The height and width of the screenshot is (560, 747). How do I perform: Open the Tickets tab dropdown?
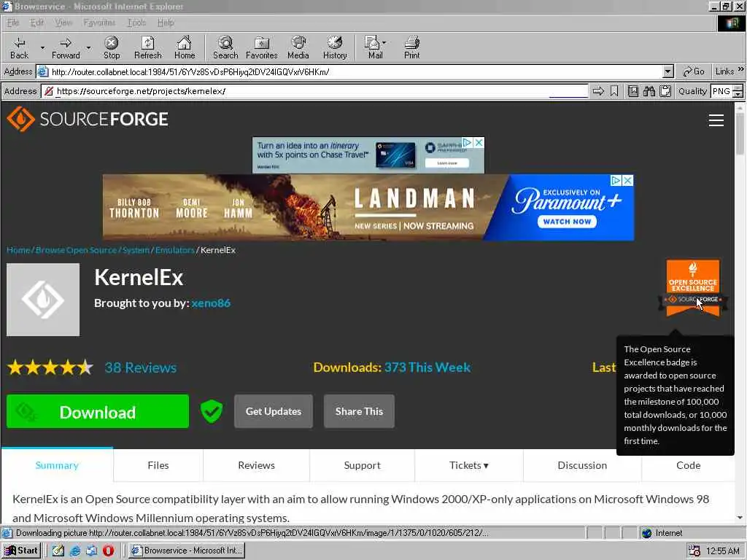(469, 465)
